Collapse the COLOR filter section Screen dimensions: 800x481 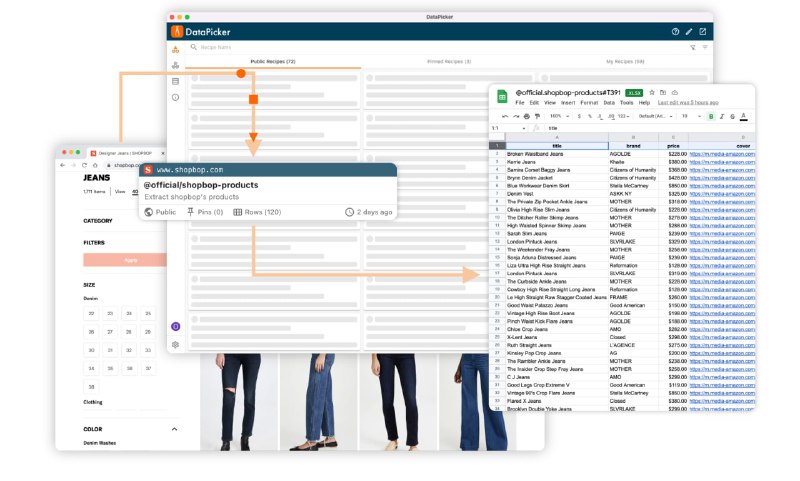click(174, 429)
